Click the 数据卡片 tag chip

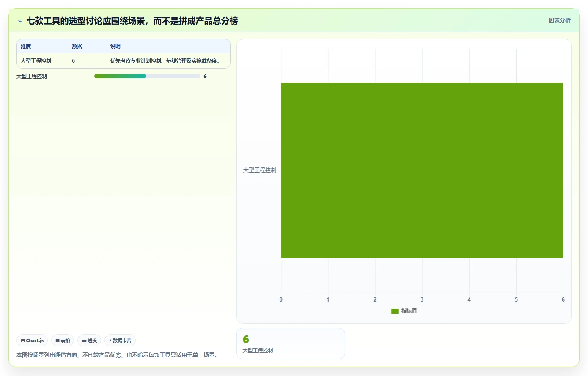[120, 340]
